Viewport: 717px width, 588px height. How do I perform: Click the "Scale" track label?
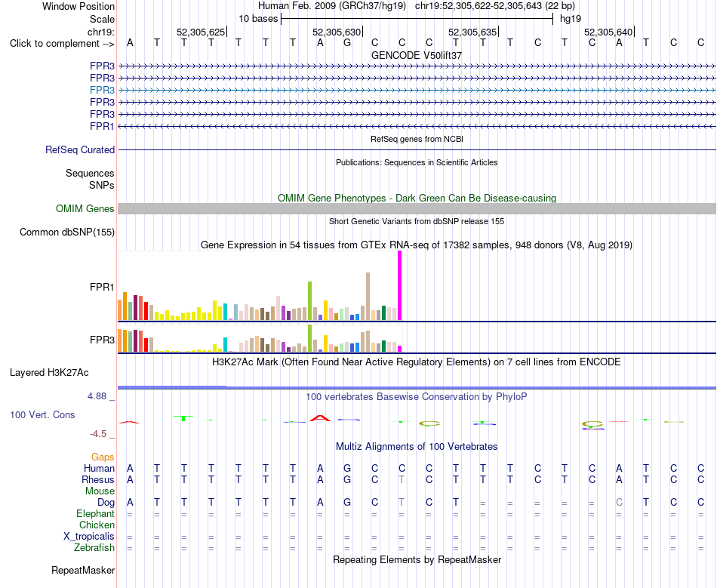point(102,19)
